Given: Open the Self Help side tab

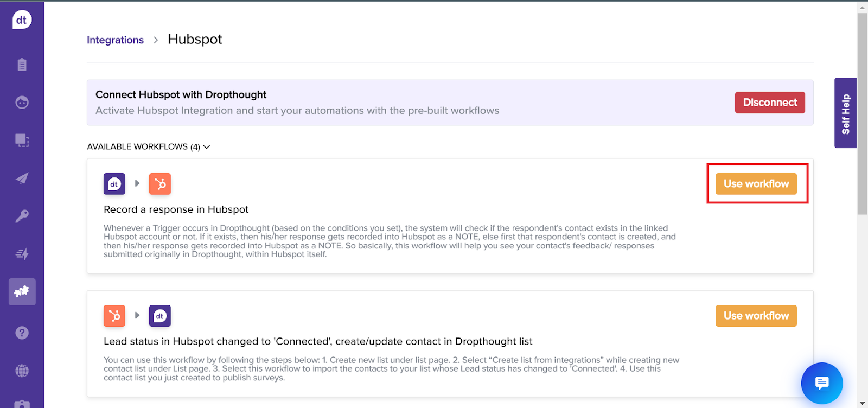Looking at the screenshot, I should 845,113.
